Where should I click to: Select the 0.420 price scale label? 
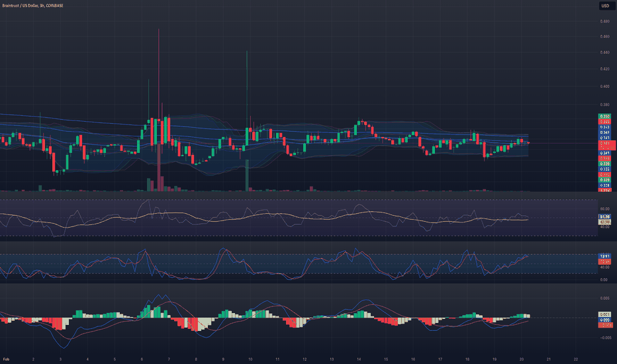pos(605,69)
